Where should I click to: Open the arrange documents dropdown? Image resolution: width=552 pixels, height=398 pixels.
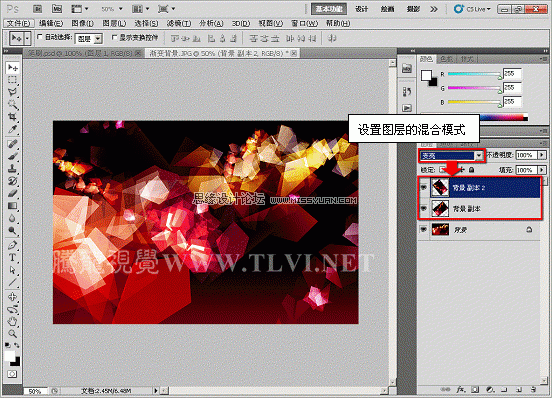point(141,9)
